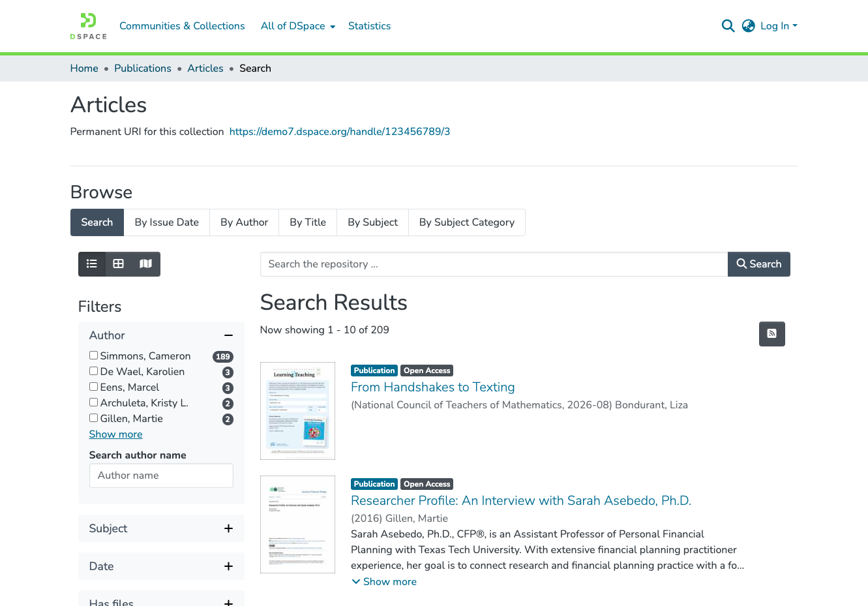
Task: Expand the Date filter section
Action: pyautogui.click(x=228, y=566)
